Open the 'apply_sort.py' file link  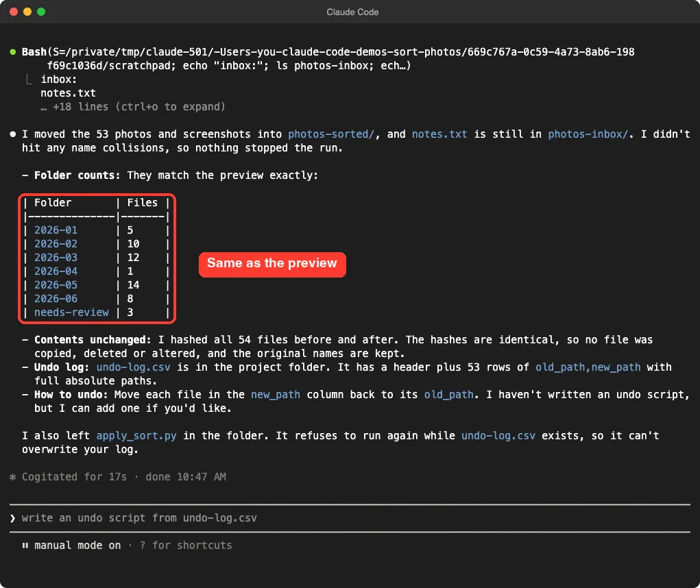[136, 435]
